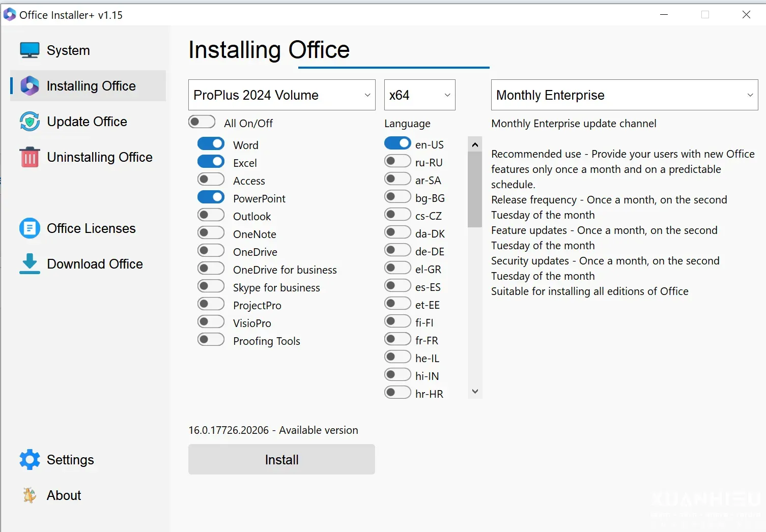
Task: Click the Office Licenses document icon
Action: (x=30, y=228)
